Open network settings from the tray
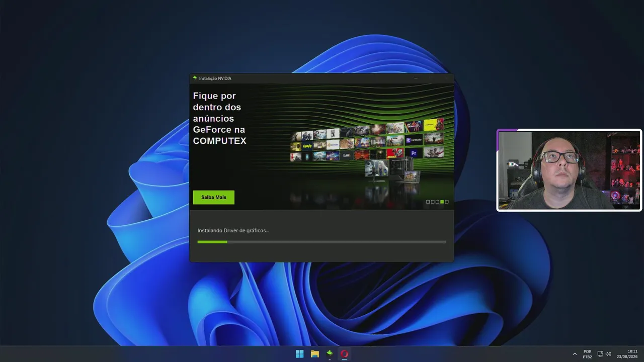This screenshot has height=362, width=644. click(x=600, y=354)
